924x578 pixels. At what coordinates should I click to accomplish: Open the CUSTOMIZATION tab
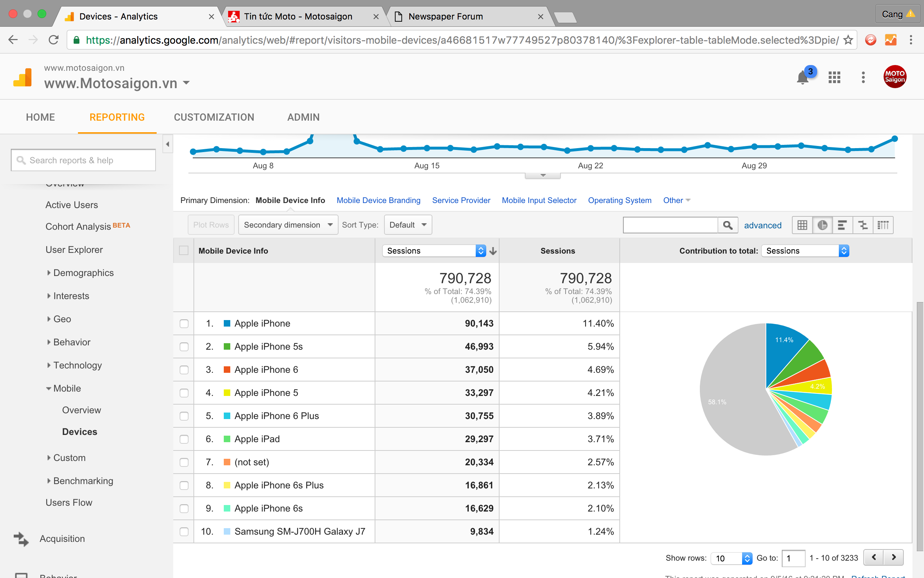(x=214, y=117)
